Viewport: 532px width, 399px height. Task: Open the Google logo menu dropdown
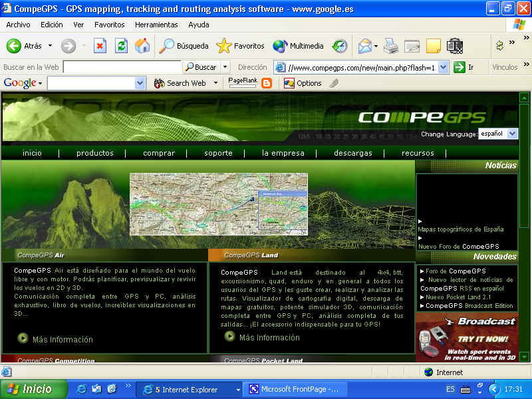[x=40, y=84]
